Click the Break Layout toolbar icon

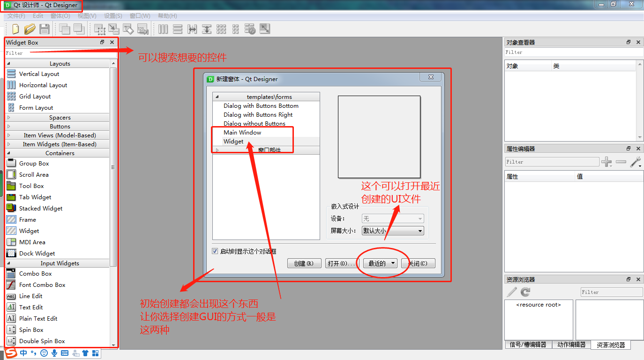pos(250,29)
